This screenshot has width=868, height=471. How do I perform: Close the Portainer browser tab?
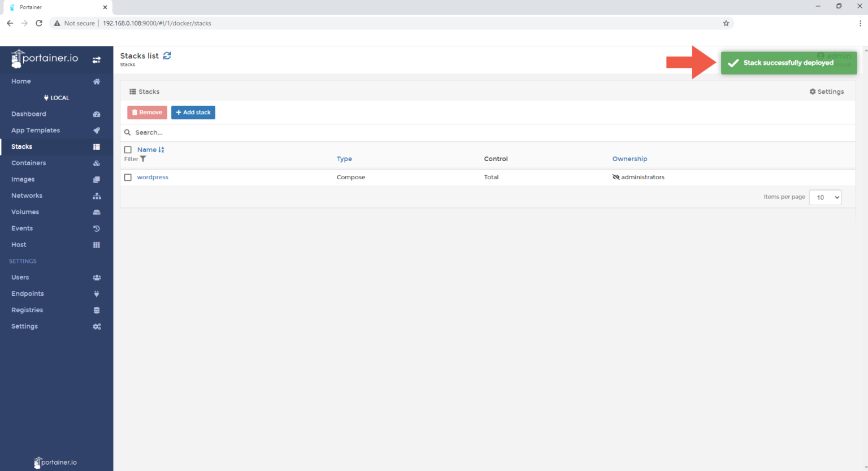105,7
